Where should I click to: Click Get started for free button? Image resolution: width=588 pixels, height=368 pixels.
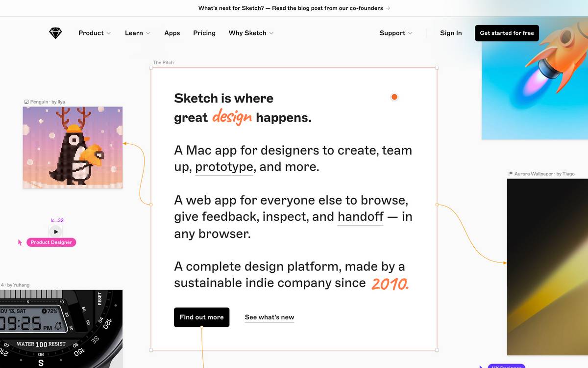[507, 33]
